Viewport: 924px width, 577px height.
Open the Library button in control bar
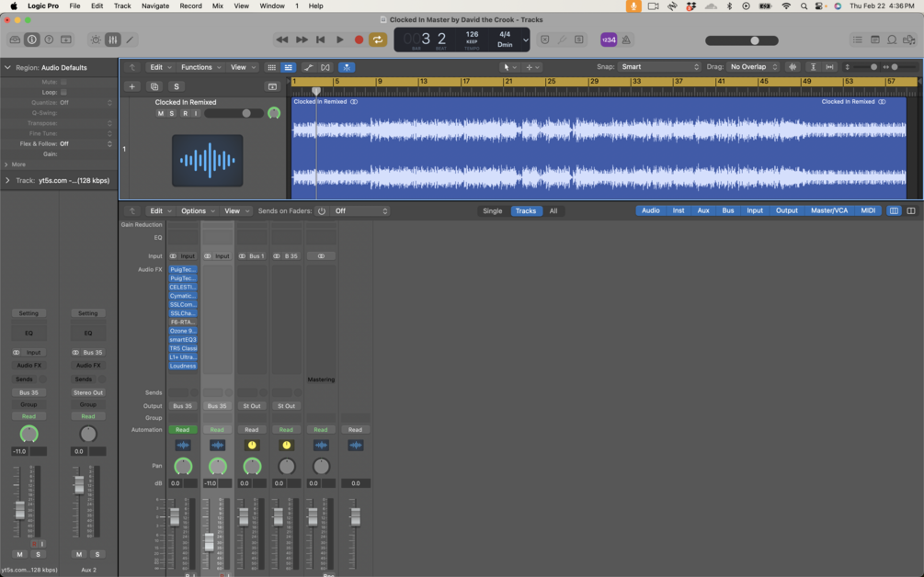pos(15,40)
